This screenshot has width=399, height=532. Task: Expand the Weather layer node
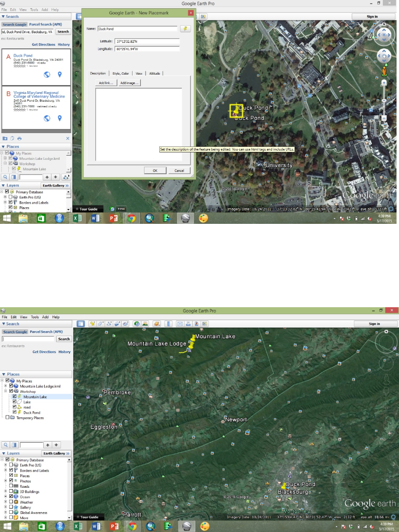click(6, 502)
